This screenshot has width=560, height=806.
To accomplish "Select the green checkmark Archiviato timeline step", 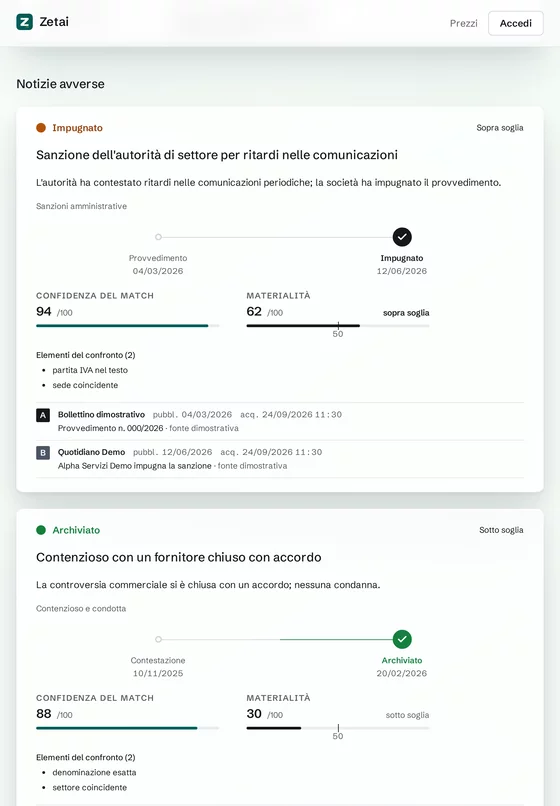I will [402, 639].
